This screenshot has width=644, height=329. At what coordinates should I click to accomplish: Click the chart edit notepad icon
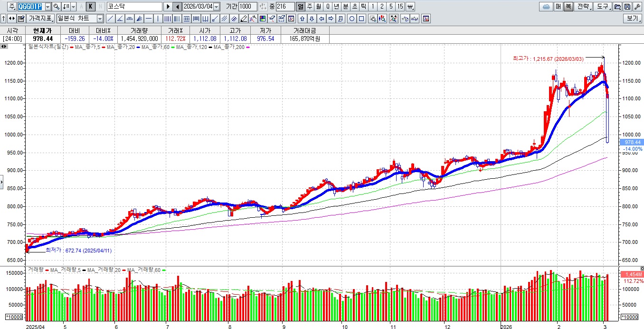[x=21, y=19]
